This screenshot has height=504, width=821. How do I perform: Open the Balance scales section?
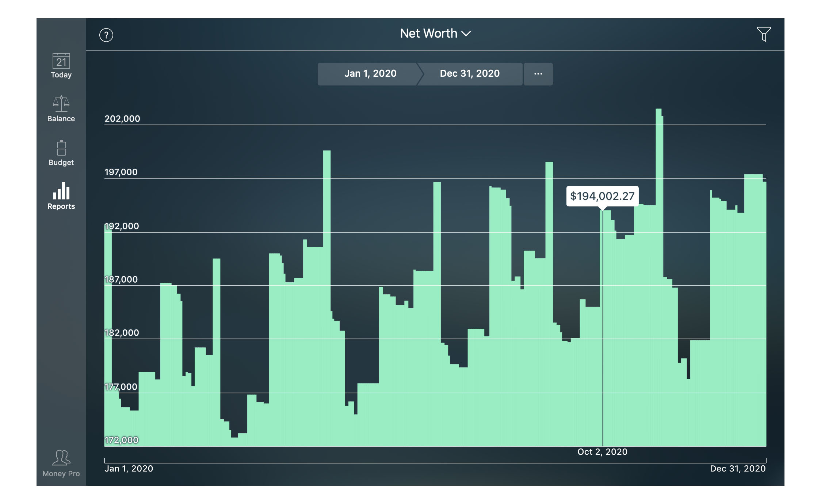pyautogui.click(x=61, y=109)
